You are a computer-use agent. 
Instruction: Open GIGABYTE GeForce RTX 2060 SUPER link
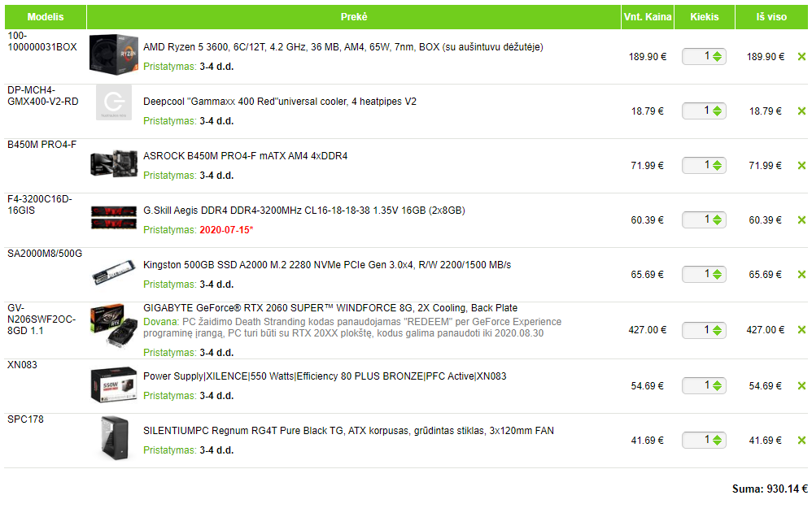(x=330, y=308)
